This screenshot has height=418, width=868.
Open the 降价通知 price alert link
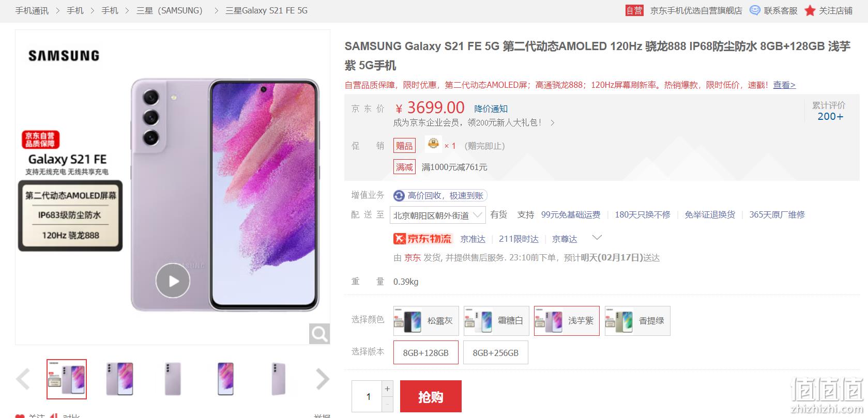coord(491,109)
